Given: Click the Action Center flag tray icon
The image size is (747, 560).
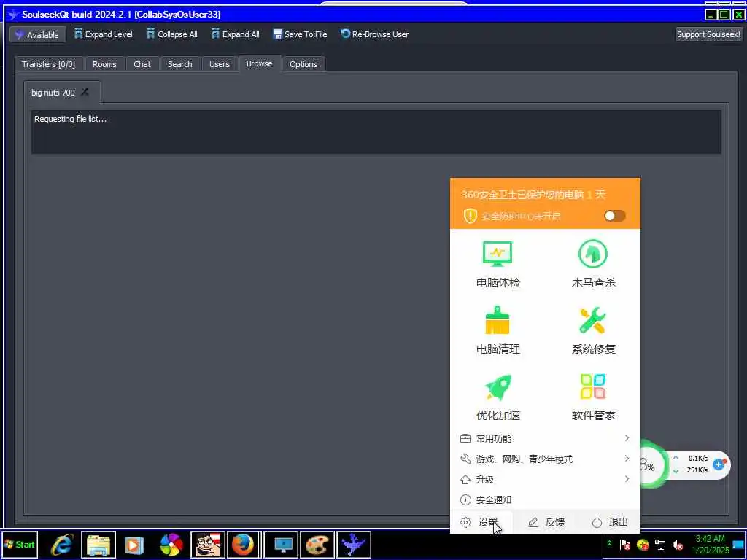Looking at the screenshot, I should pos(625,545).
